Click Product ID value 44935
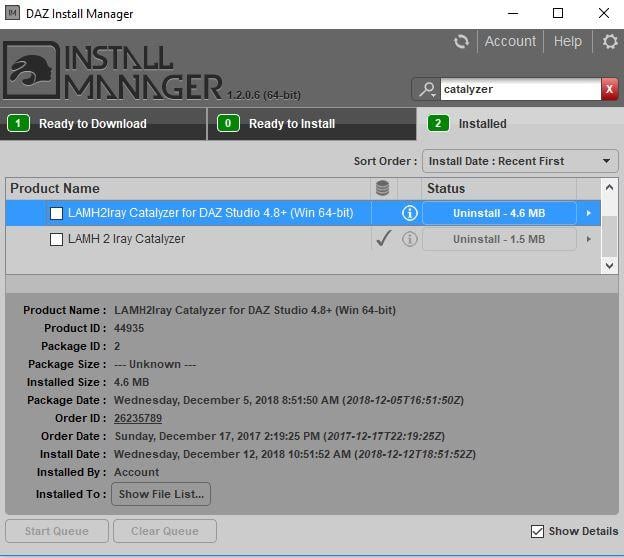 pyautogui.click(x=129, y=328)
